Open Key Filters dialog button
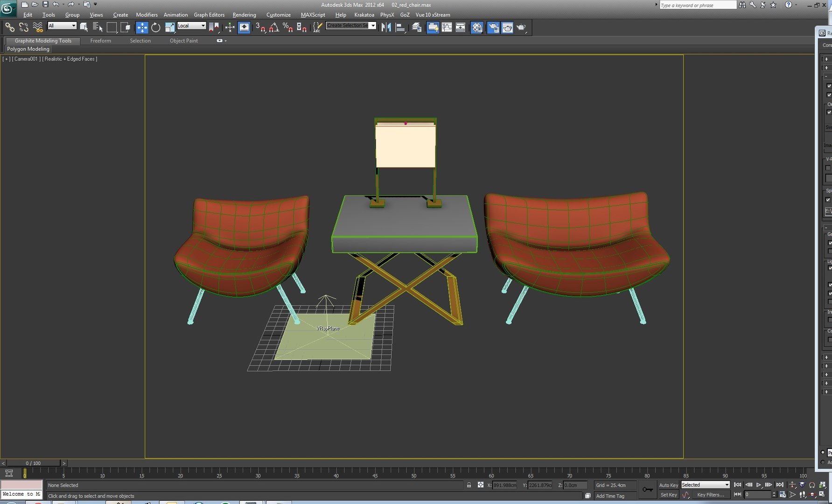Screen dimensions: 832x504 pyautogui.click(x=710, y=495)
